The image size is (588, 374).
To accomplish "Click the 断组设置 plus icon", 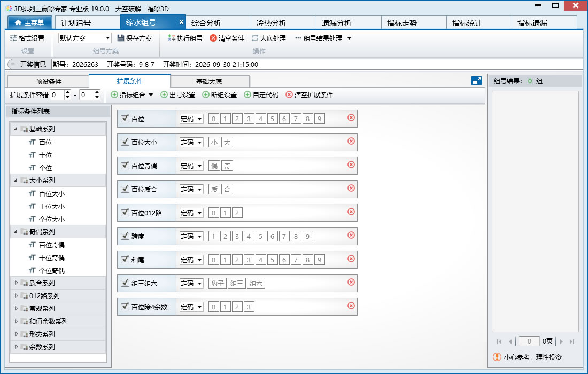I will [x=205, y=95].
